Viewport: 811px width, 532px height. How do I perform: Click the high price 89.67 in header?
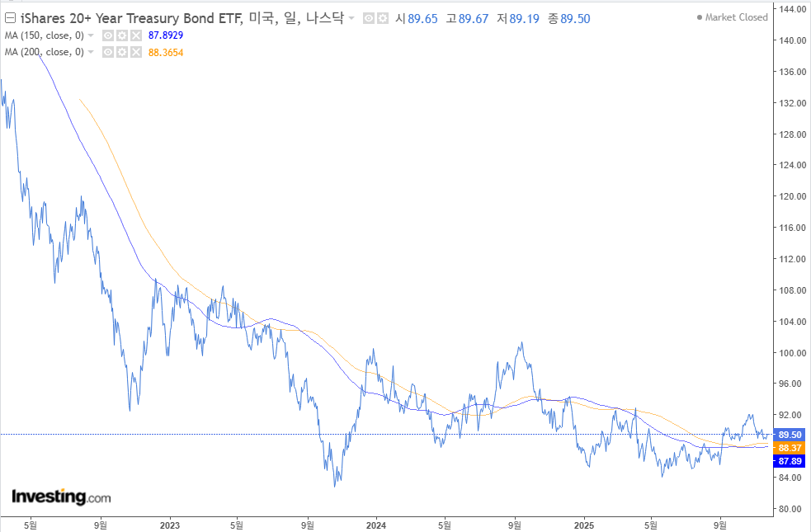(x=474, y=19)
